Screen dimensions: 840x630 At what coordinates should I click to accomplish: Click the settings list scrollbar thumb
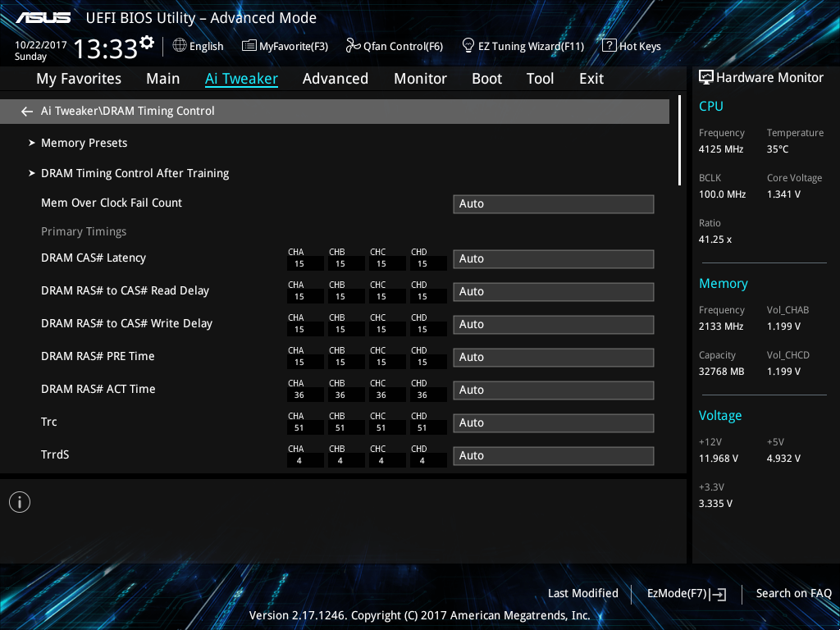click(x=679, y=140)
